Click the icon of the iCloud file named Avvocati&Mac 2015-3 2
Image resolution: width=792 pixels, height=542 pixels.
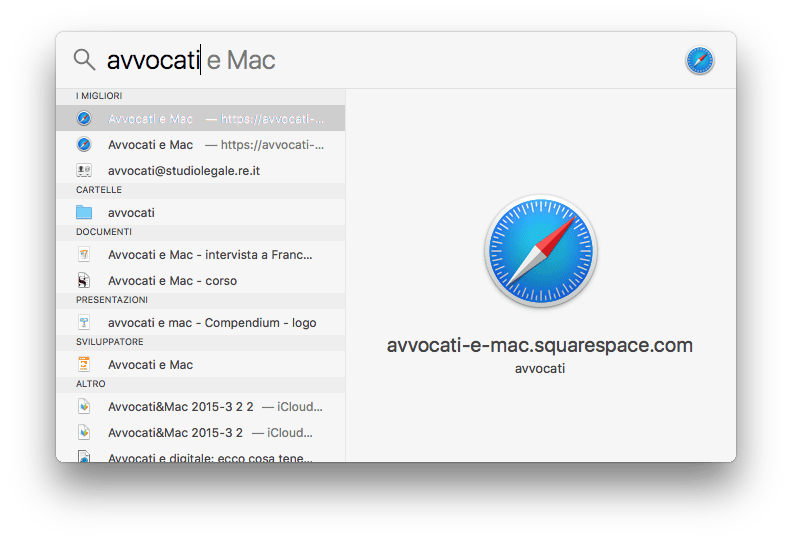(84, 432)
